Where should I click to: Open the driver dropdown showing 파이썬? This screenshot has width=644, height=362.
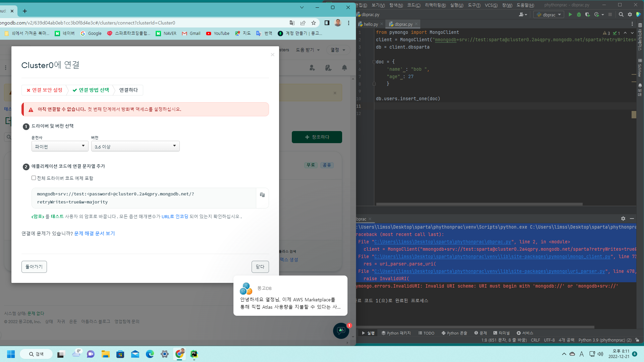pyautogui.click(x=60, y=146)
